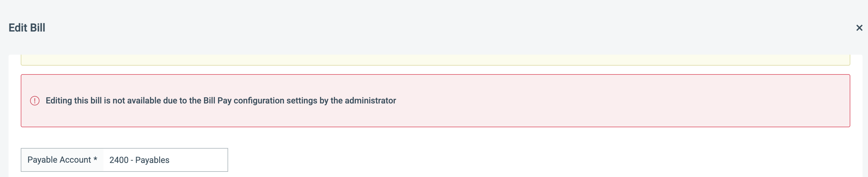Click the yellow notice banner strip
The height and width of the screenshot is (177, 868).
pos(435,60)
